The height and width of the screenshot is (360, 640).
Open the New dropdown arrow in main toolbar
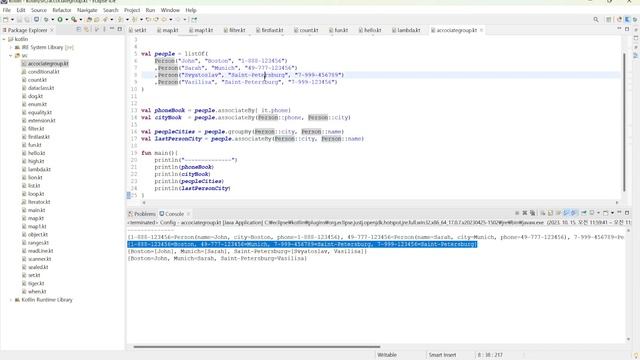click(x=12, y=20)
